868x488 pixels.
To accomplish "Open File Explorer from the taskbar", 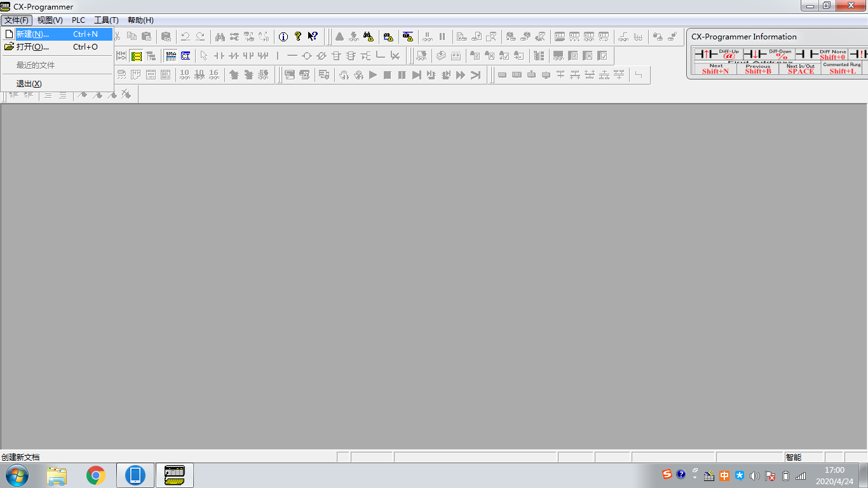I will 57,475.
